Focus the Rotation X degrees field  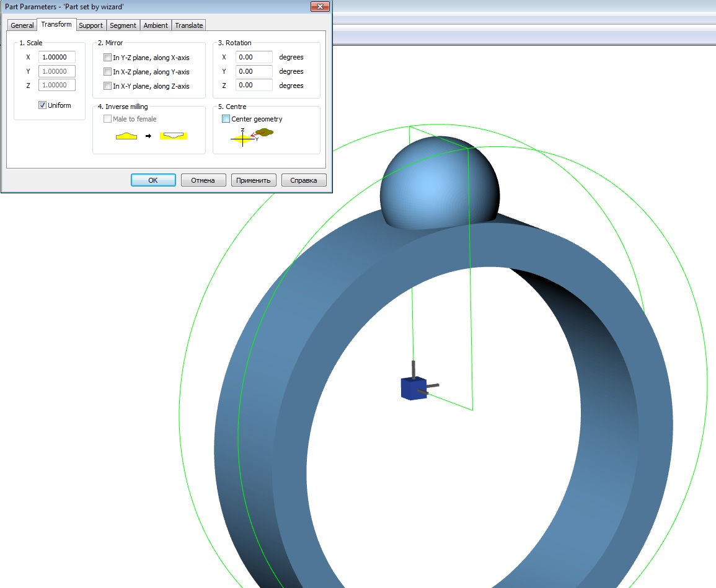pos(254,57)
